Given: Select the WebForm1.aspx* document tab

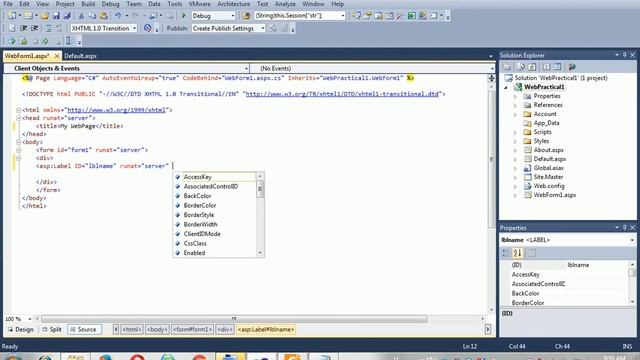Looking at the screenshot, I should [x=27, y=56].
